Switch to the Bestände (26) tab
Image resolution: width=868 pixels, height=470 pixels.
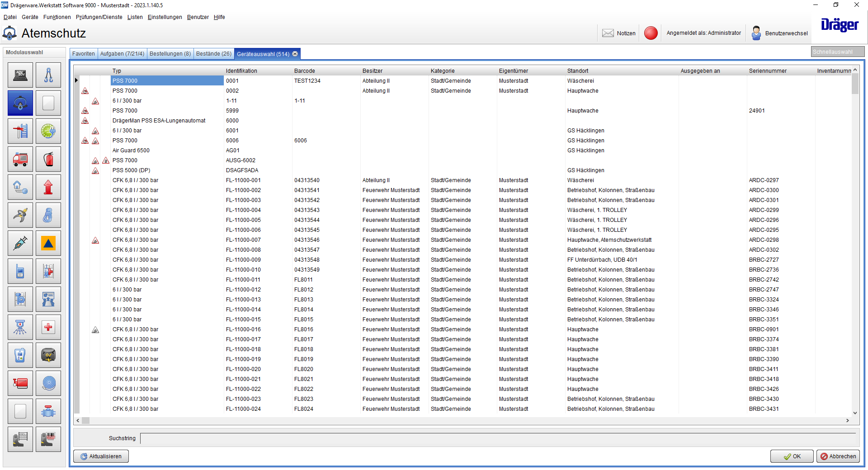pos(214,54)
